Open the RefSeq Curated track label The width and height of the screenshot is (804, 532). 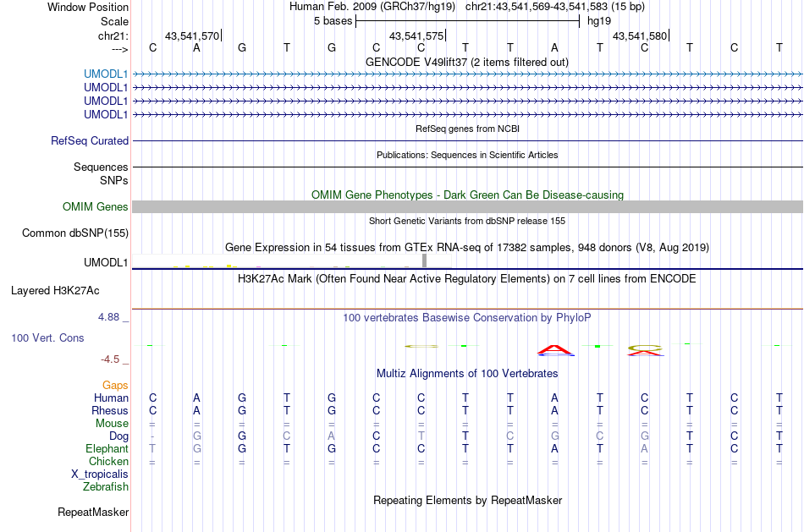click(90, 140)
